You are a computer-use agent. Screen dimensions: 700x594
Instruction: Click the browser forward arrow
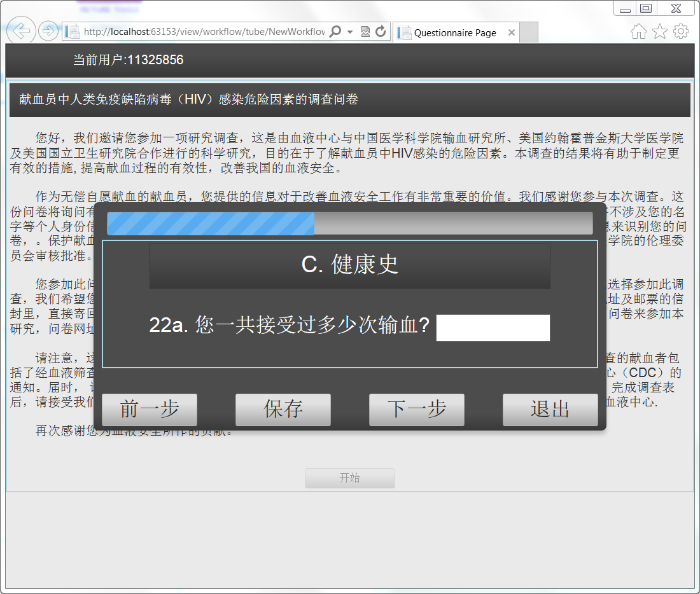48,31
